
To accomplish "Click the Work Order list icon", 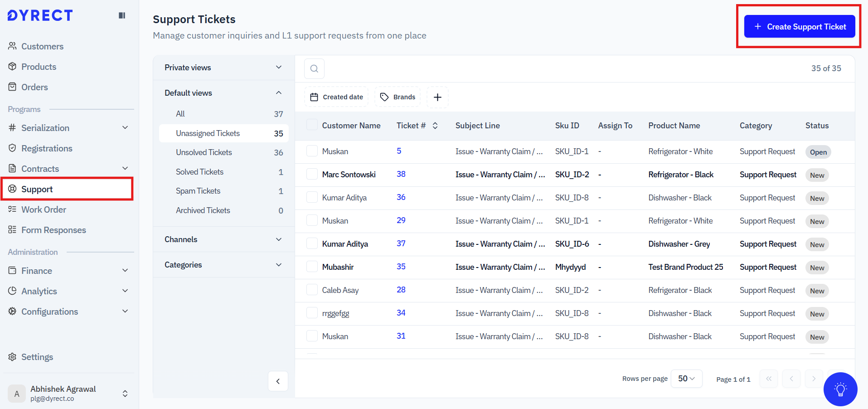I will tap(12, 209).
